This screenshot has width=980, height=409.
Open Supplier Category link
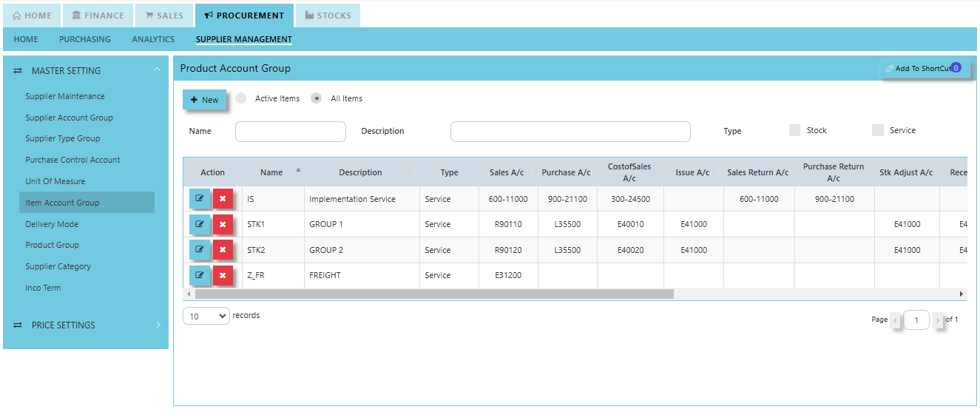58,266
